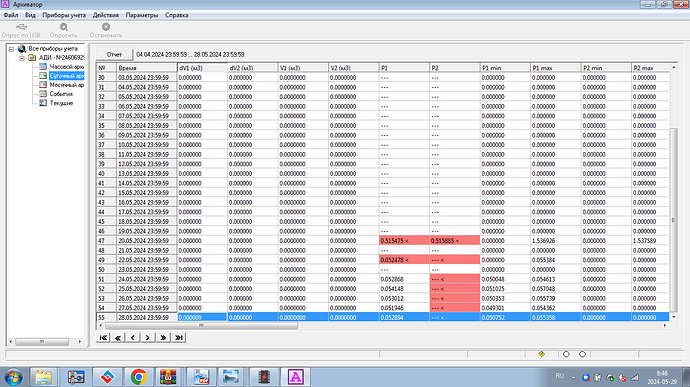Viewport: 690px width, 387px height.
Task: Jump to first record navigation button
Action: 103,338
